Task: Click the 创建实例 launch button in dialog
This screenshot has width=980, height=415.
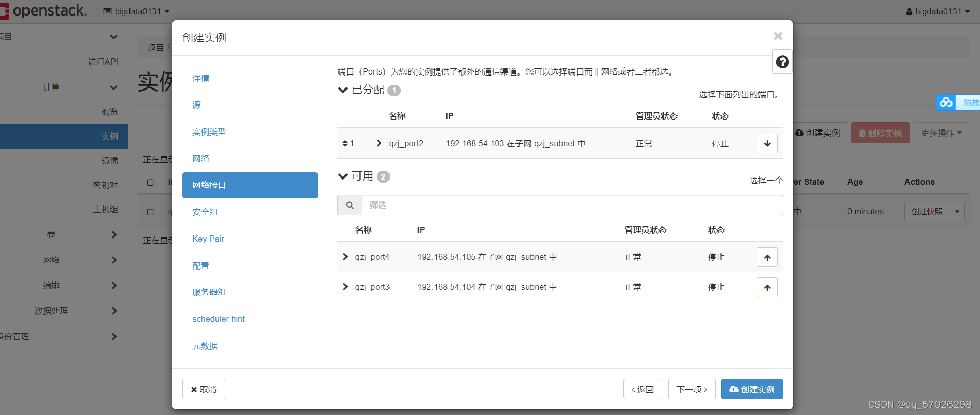Action: click(x=752, y=389)
